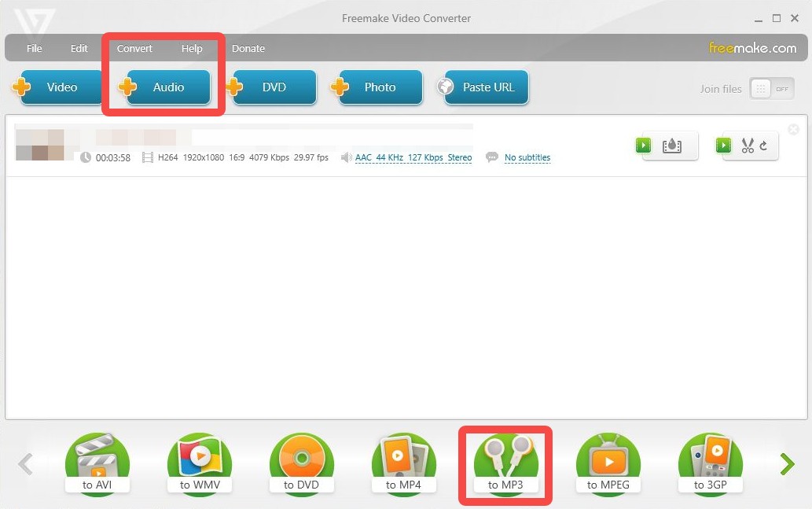Open the Donate menu
Viewport: 812px width, 509px height.
click(x=248, y=48)
